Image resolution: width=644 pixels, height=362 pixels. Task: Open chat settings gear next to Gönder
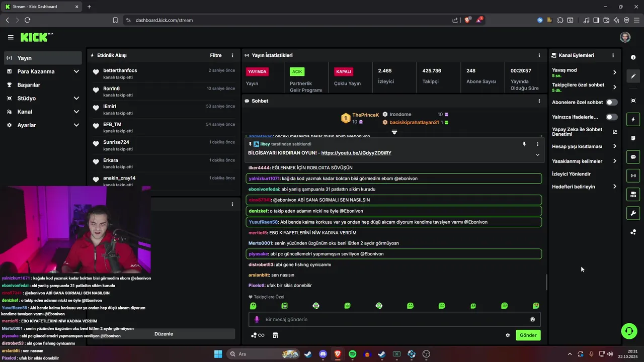508,335
